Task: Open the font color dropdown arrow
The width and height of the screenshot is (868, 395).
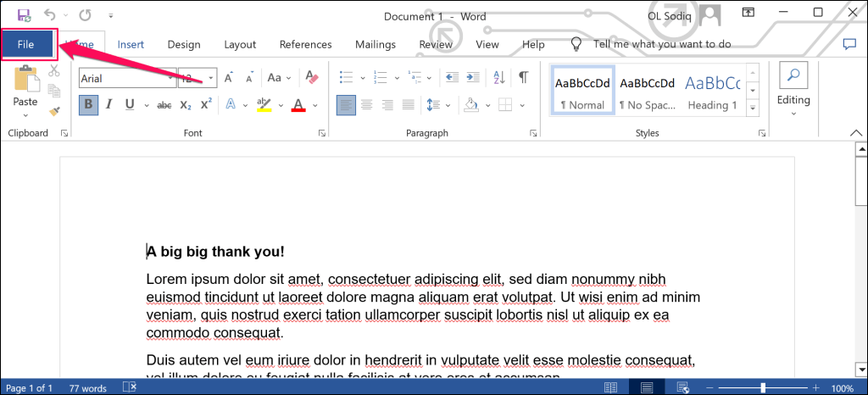Action: coord(315,105)
